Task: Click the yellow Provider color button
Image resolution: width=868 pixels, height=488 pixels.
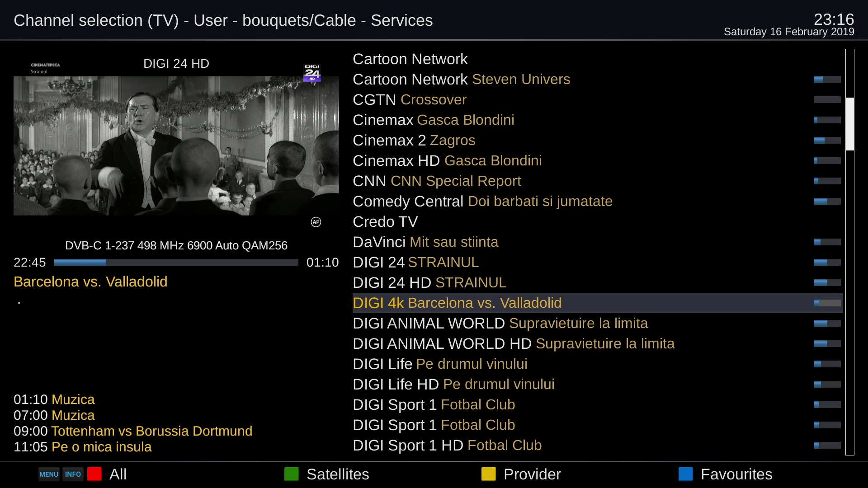Action: [x=489, y=474]
